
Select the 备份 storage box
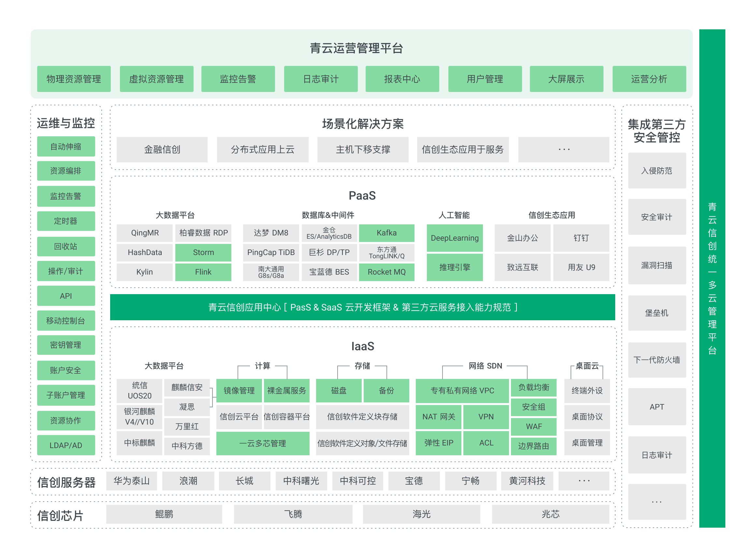click(x=386, y=390)
